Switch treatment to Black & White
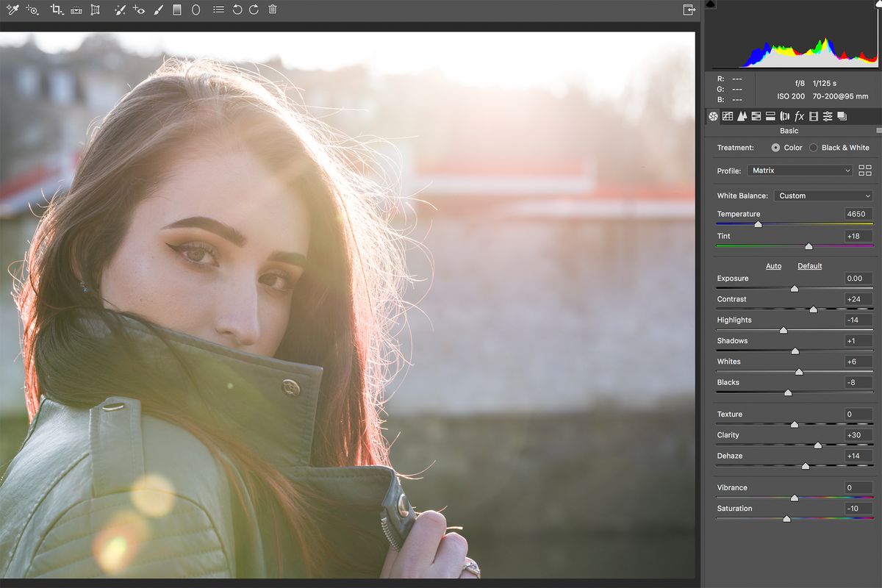This screenshot has height=588, width=882. click(814, 148)
